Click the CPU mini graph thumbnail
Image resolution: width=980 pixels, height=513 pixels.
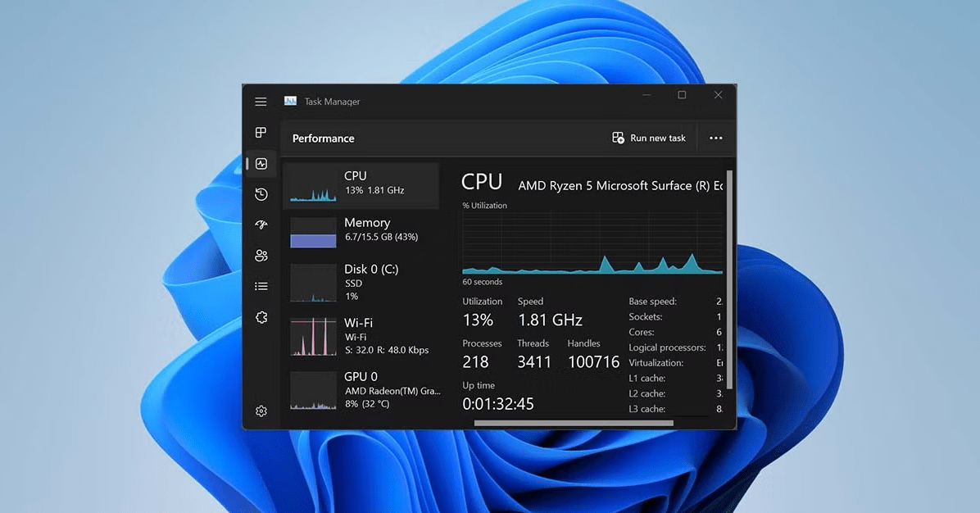(313, 186)
